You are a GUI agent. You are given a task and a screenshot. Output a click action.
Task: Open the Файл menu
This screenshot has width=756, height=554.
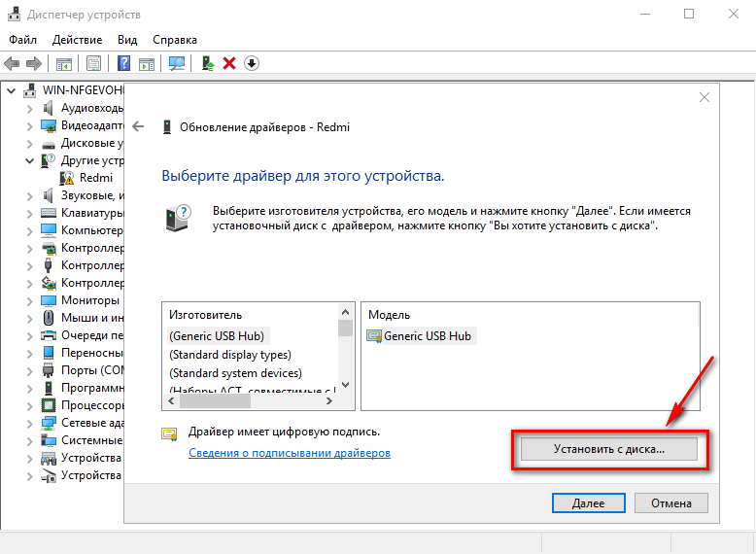pos(22,40)
